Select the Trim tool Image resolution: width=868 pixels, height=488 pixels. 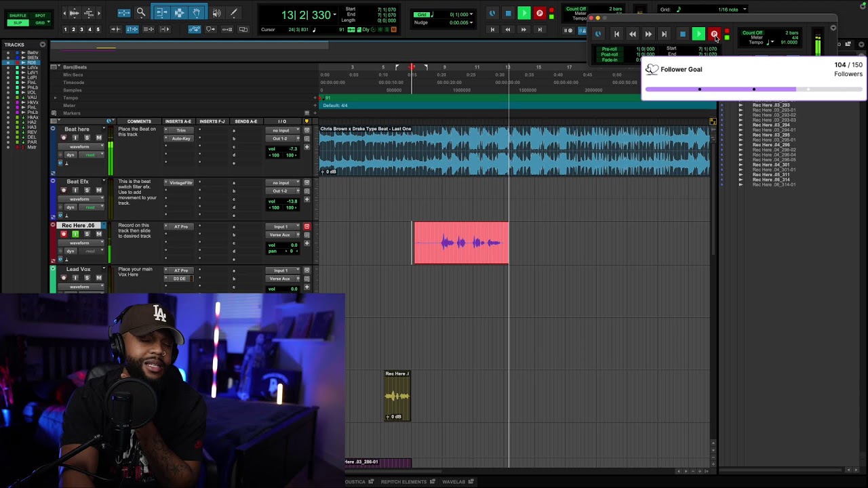pyautogui.click(x=161, y=12)
